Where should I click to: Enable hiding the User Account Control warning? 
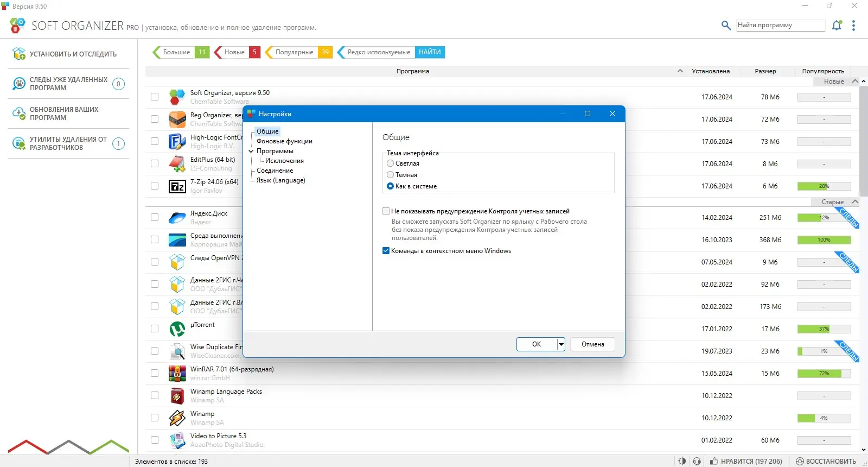click(386, 211)
